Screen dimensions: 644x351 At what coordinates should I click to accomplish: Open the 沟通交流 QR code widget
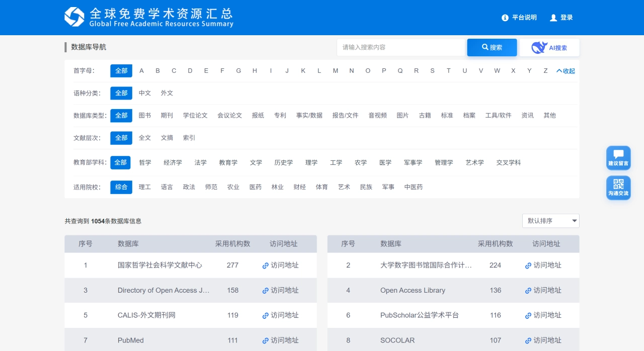(x=618, y=188)
